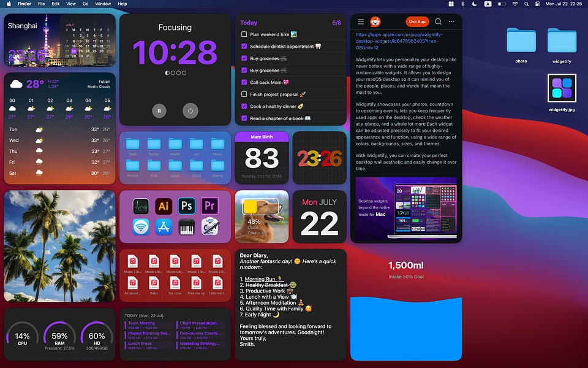Open the Edit menu
The image size is (588, 368).
tap(56, 4)
